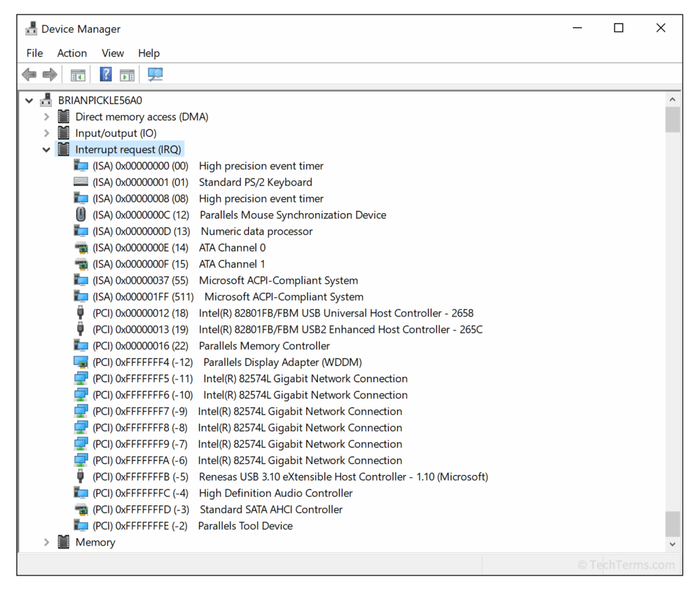Click the Show/Hide Action Pane toolbar icon

(126, 74)
